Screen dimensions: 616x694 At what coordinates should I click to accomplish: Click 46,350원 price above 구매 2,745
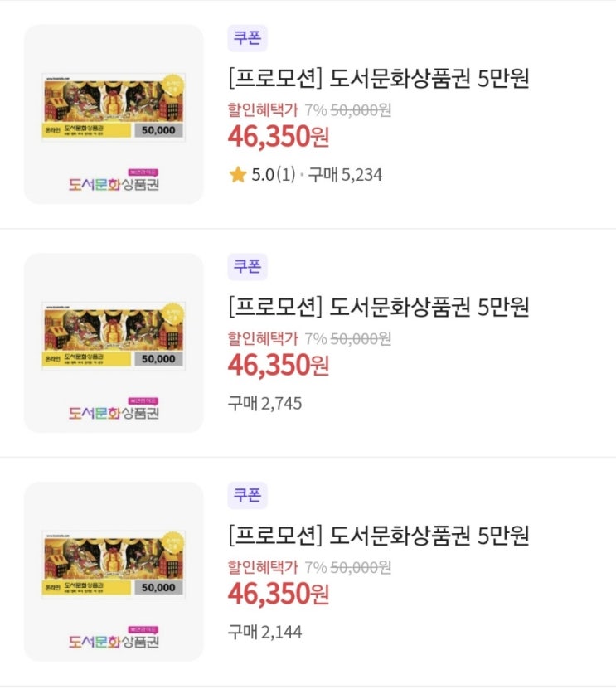279,364
